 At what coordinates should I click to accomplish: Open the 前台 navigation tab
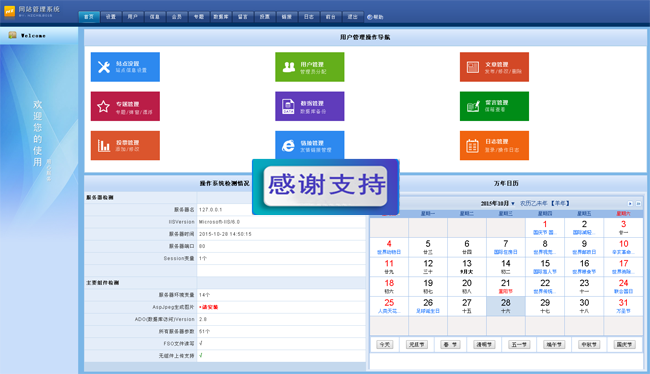click(x=330, y=17)
